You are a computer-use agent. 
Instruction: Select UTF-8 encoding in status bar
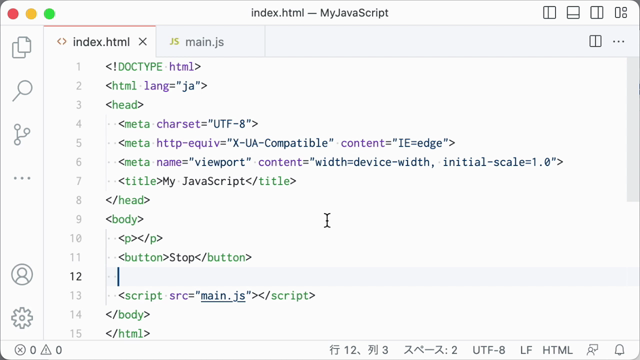[489, 350]
